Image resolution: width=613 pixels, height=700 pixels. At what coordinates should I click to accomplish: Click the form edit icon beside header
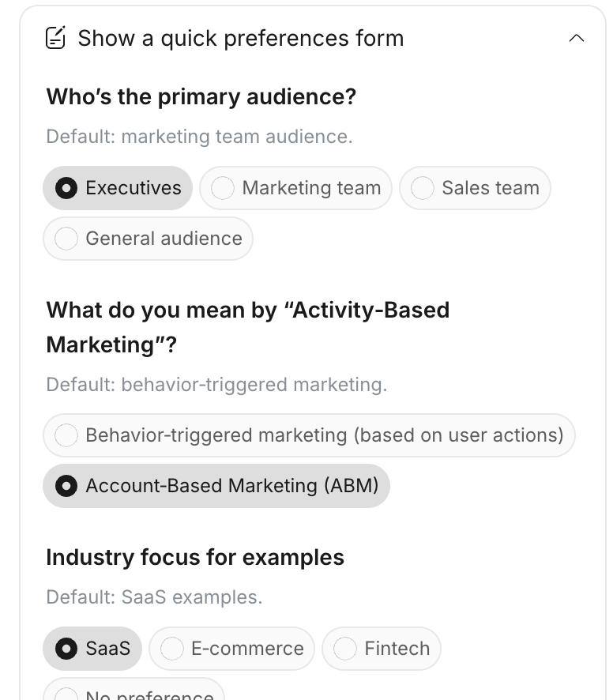pyautogui.click(x=55, y=38)
